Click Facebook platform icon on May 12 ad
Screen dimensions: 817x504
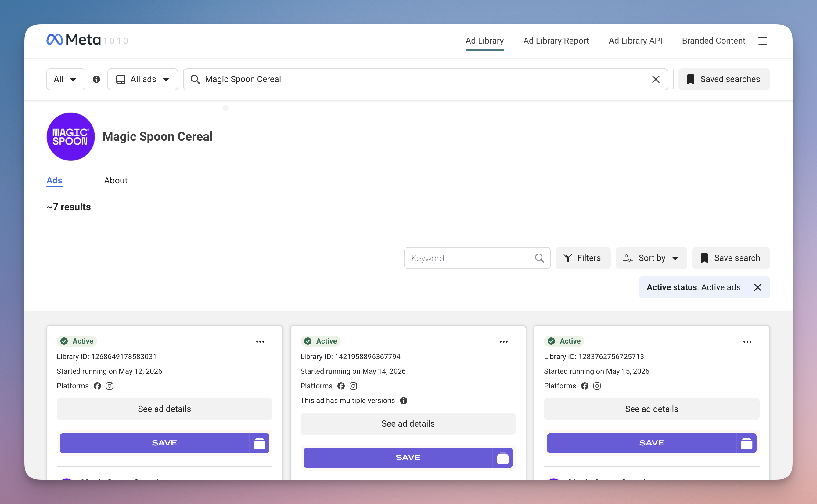tap(97, 386)
